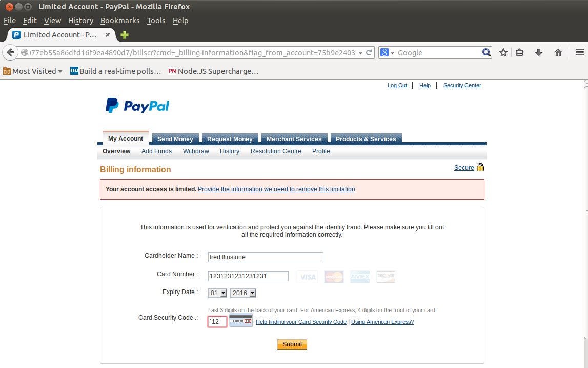Open the expiry year dropdown
This screenshot has height=368, width=588.
(243, 293)
